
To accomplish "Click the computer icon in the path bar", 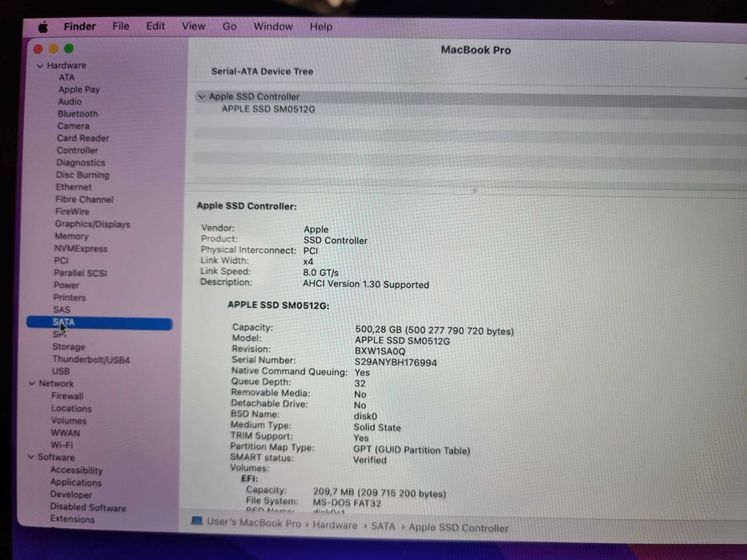I will tap(197, 521).
